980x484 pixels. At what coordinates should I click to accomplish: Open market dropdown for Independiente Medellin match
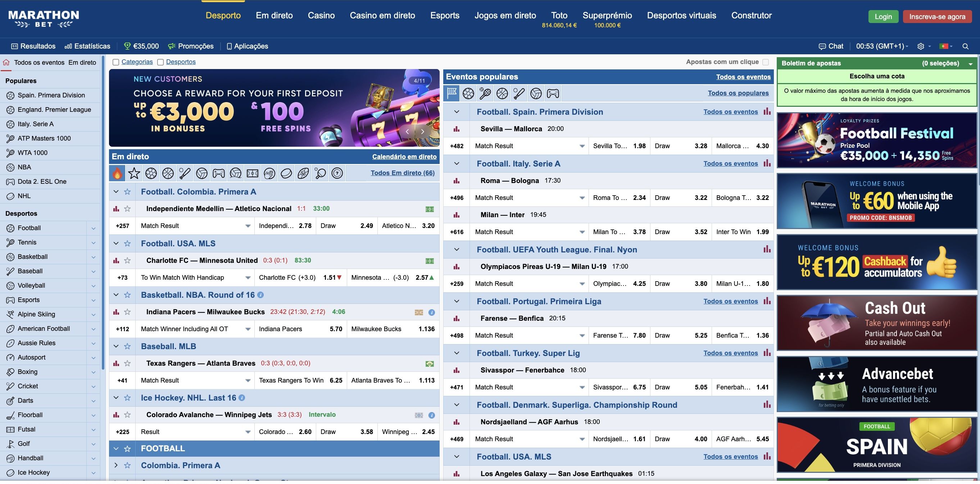tap(248, 226)
